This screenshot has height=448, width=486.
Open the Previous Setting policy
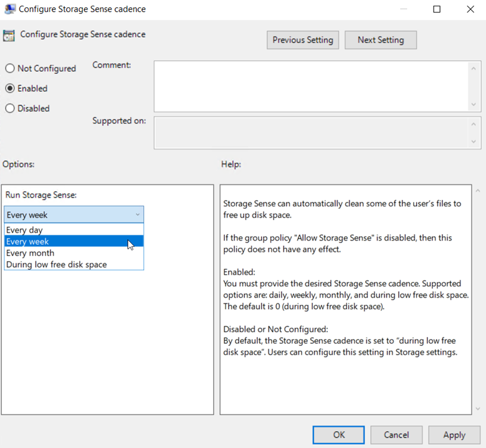303,40
